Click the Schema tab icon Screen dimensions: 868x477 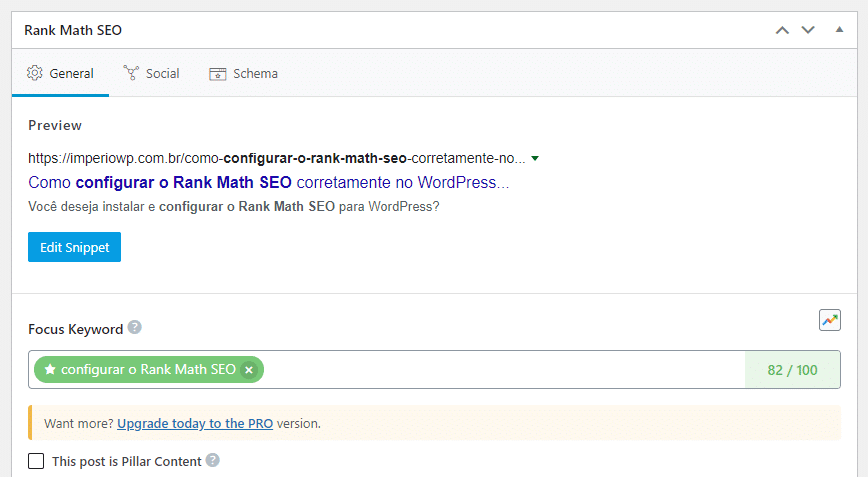click(217, 73)
